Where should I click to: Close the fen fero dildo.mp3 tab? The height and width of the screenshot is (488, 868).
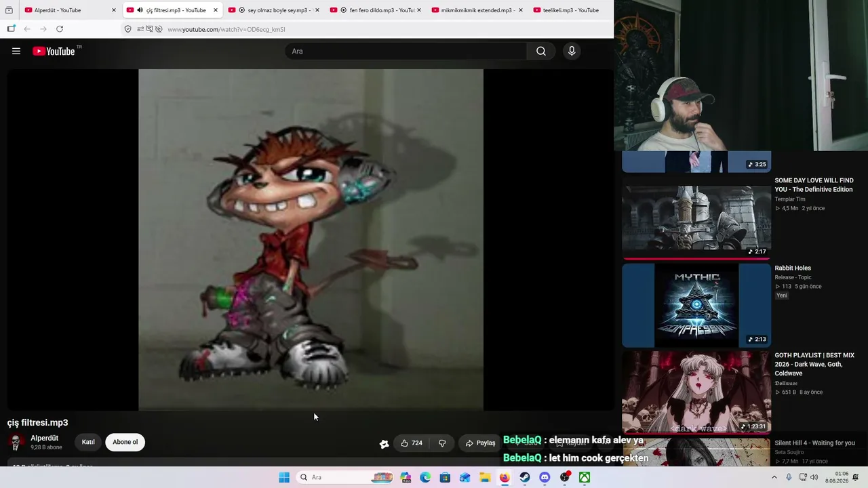click(419, 10)
